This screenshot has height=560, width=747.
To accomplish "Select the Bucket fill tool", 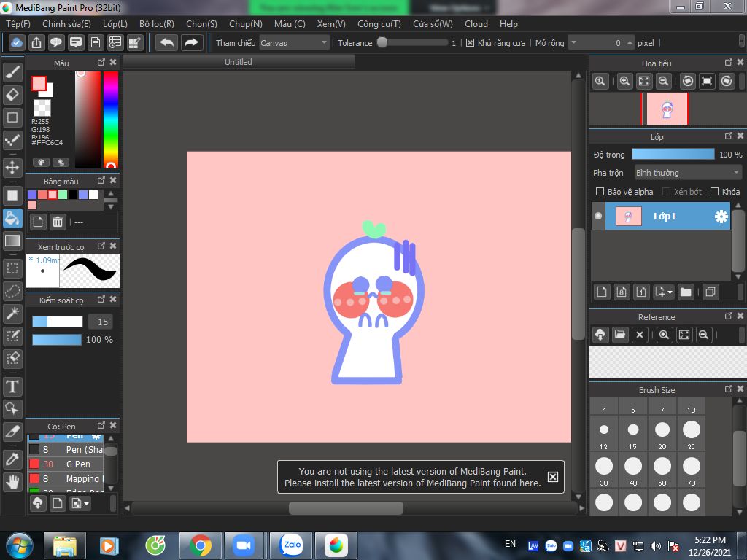I will pyautogui.click(x=12, y=219).
